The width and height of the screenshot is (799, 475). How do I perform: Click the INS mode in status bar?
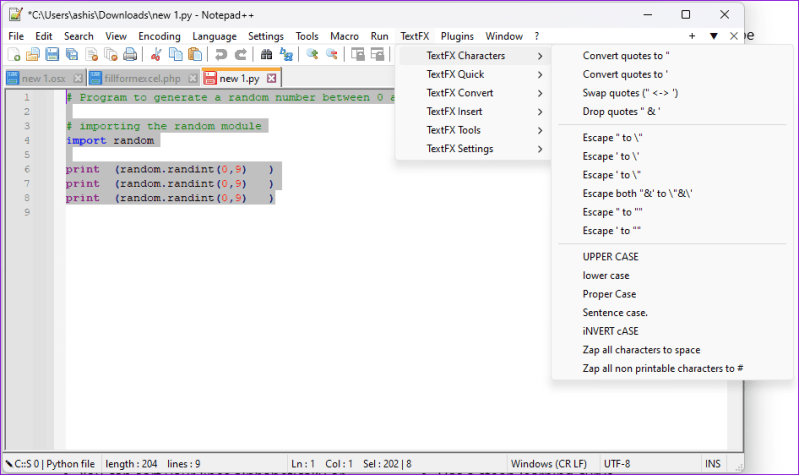tap(712, 464)
